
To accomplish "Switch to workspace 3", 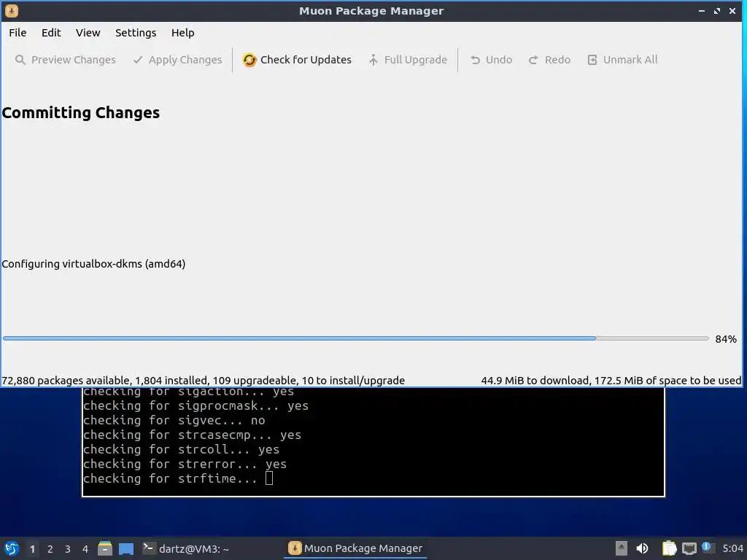I will 68,549.
